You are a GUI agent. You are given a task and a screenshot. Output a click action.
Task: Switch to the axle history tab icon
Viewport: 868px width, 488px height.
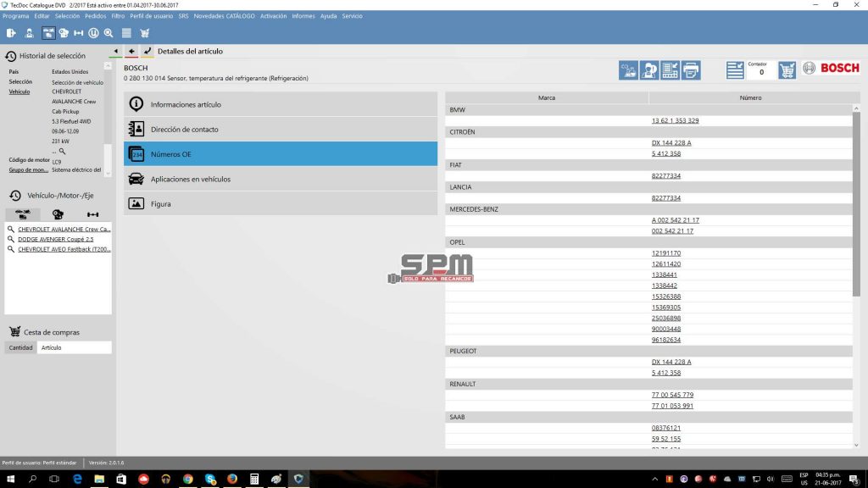[x=92, y=214]
